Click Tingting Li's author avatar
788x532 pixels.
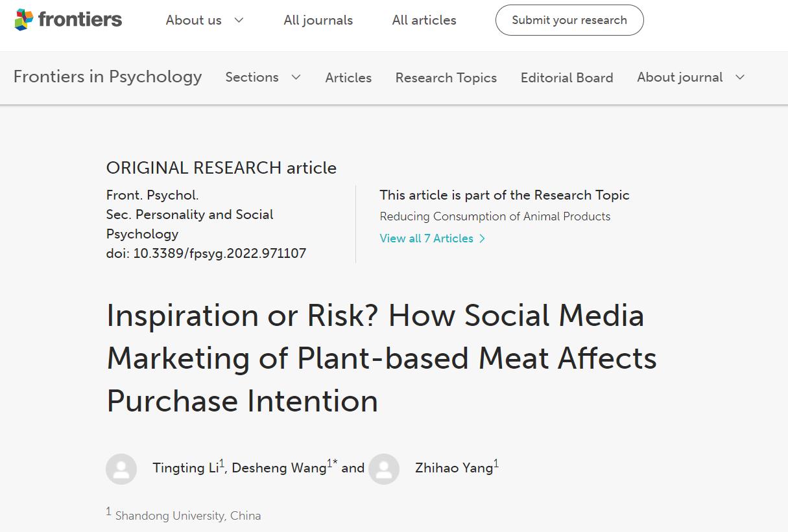pyautogui.click(x=121, y=469)
